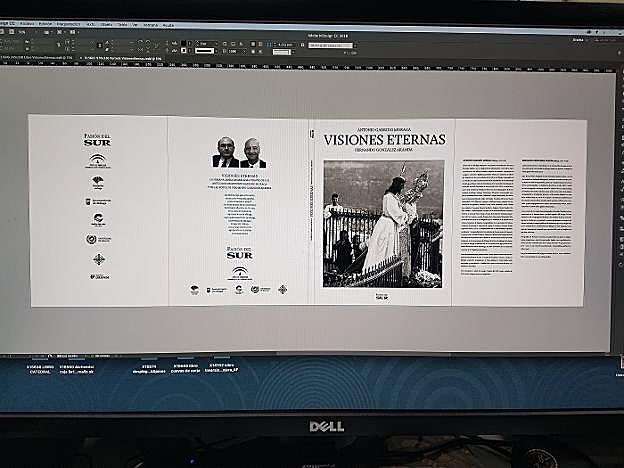Screen dimensions: 624x468
Task: Select the cover photograph on the front cover
Action: (x=383, y=223)
